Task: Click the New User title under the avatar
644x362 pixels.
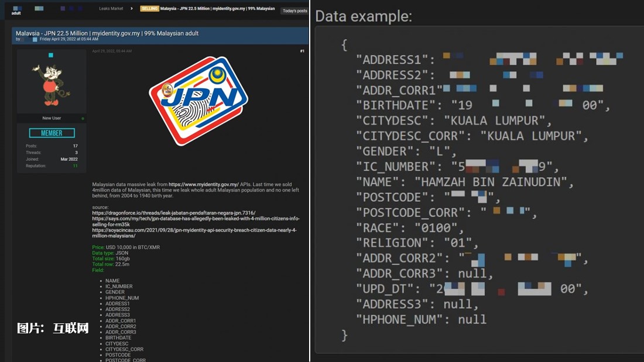Action: pos(52,118)
